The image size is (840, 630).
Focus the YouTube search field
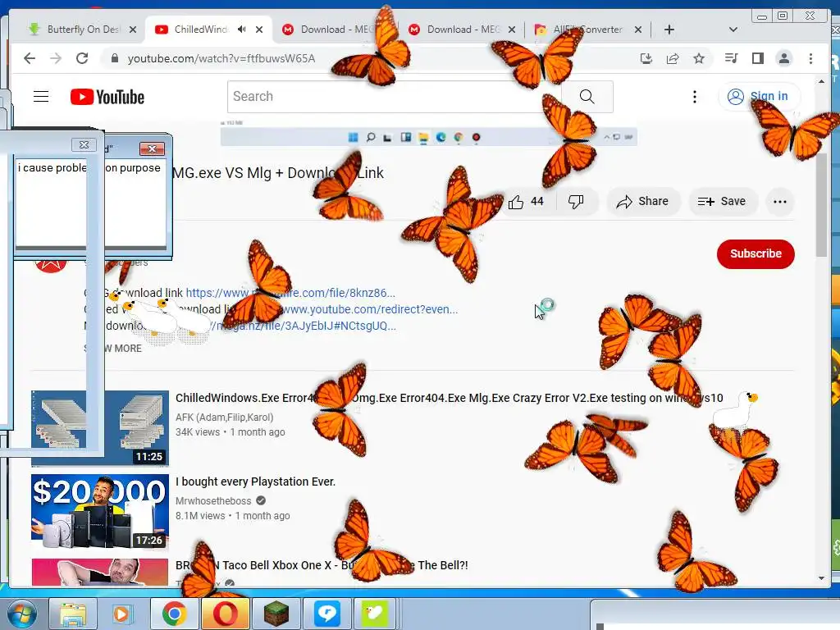point(394,97)
